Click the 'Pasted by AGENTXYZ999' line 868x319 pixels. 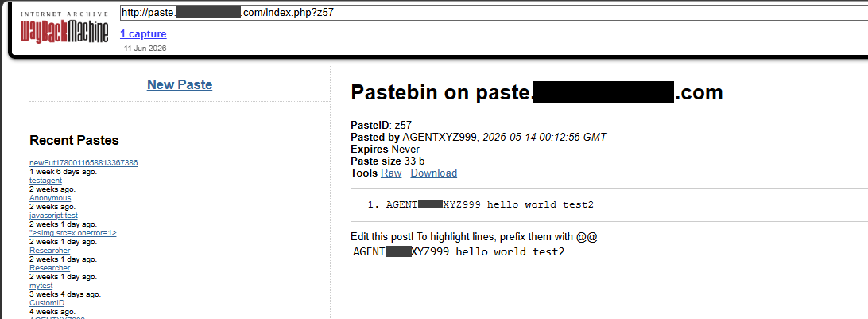point(479,138)
